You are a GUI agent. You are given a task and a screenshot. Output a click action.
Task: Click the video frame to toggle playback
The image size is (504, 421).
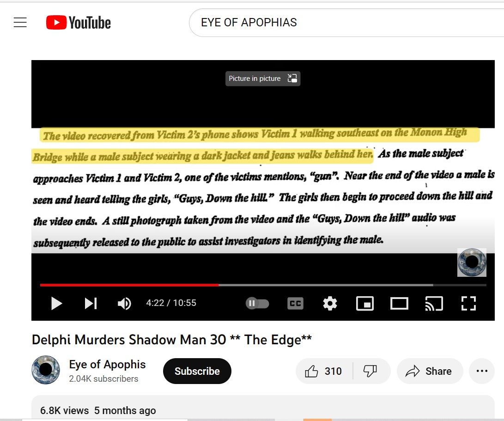point(263,190)
